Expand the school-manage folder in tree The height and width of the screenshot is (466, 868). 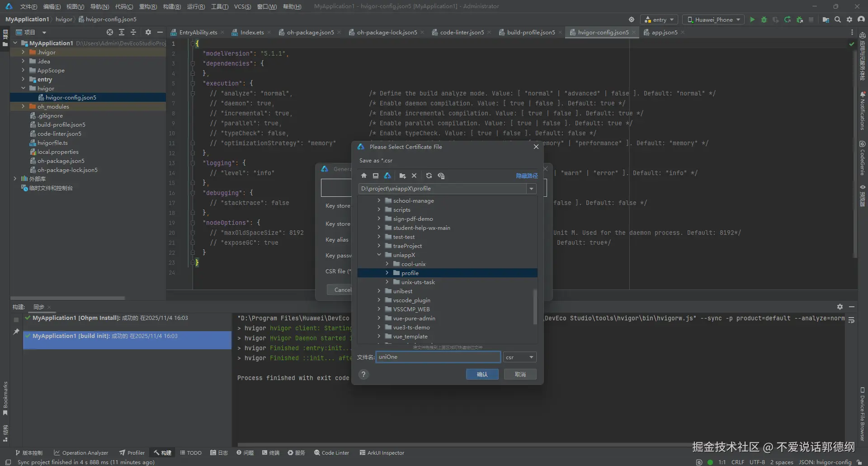click(x=379, y=200)
